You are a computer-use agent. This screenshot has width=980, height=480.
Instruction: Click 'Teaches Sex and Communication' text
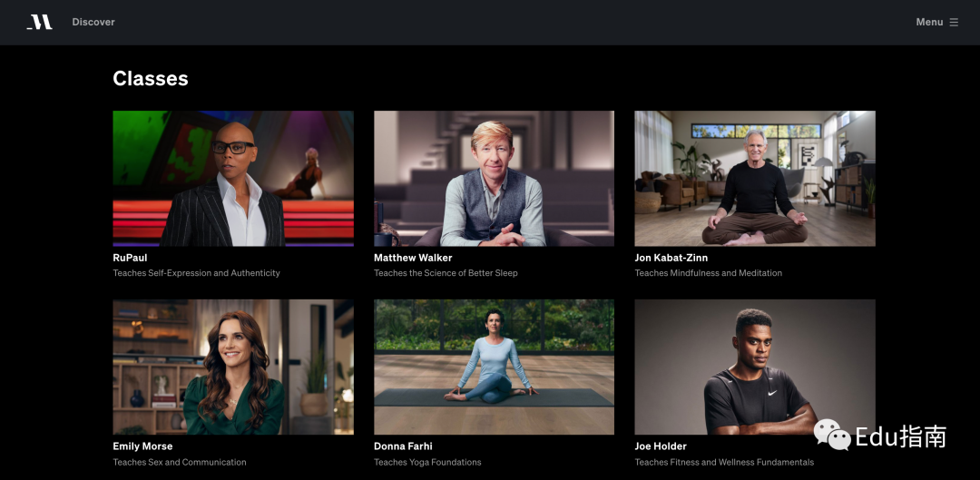click(180, 463)
